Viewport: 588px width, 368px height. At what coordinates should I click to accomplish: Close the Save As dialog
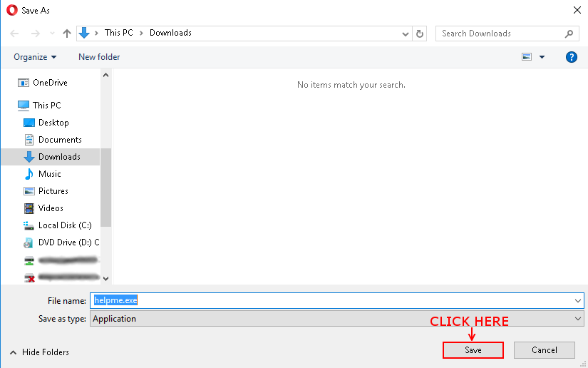point(577,10)
